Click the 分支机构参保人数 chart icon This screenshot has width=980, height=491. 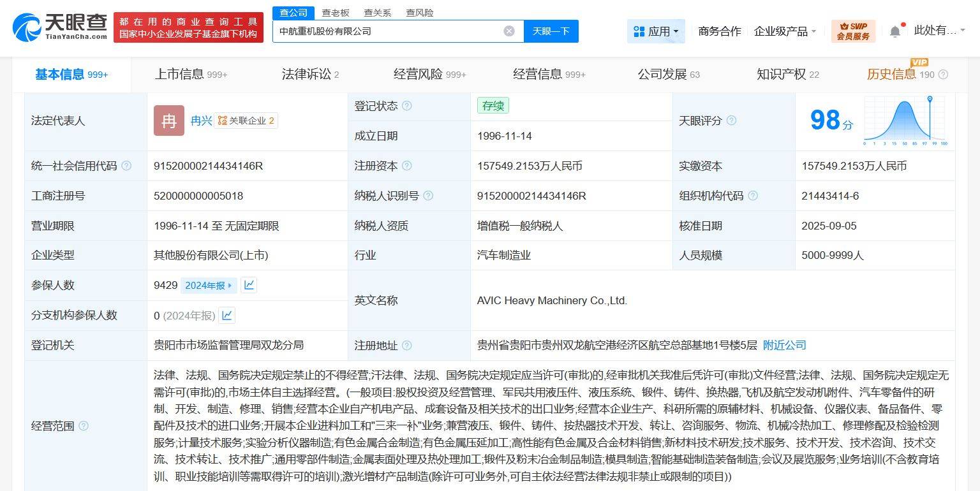tap(226, 315)
